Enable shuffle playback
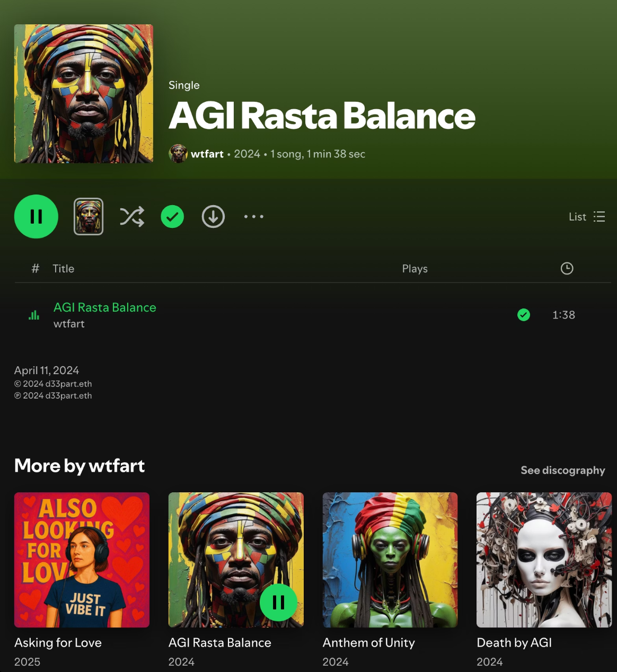 pyautogui.click(x=131, y=217)
